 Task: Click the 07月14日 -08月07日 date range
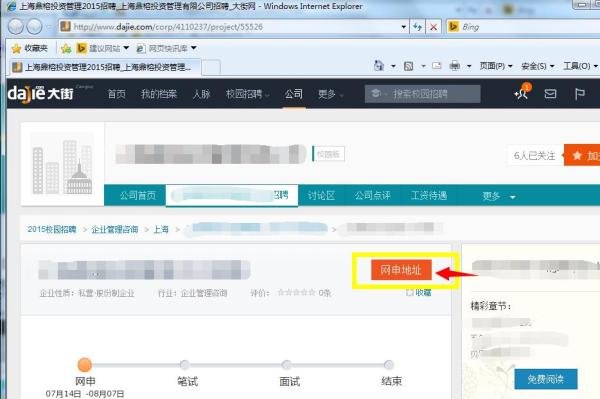85,394
